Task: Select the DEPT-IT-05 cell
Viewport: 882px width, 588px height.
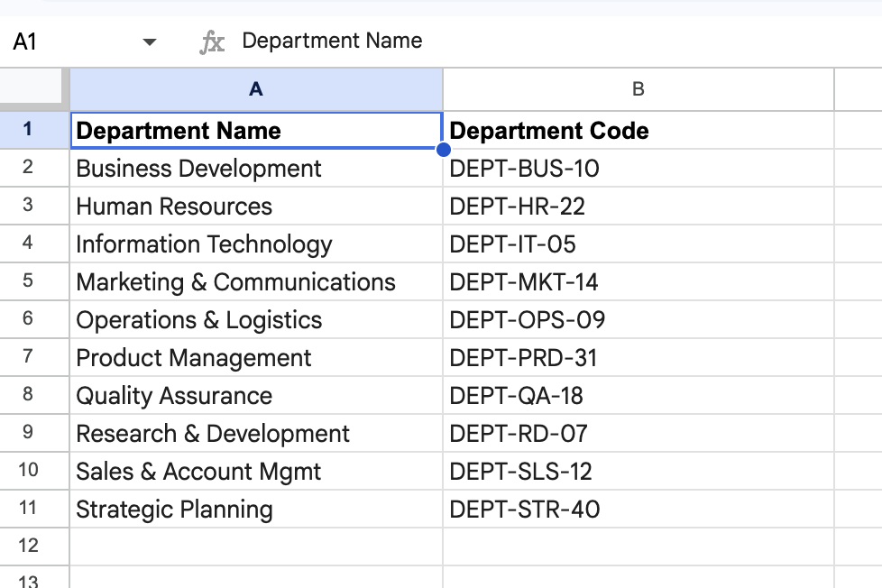Action: coord(512,244)
